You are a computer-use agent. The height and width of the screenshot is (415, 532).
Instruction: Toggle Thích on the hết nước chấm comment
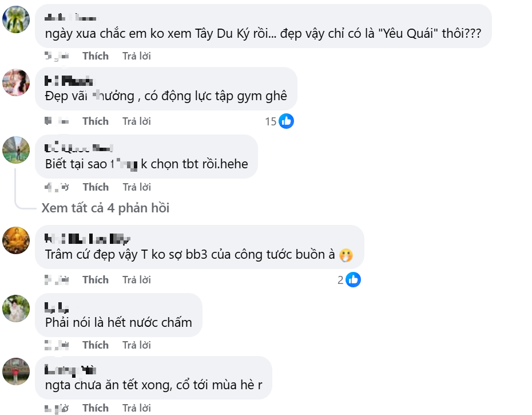96,345
